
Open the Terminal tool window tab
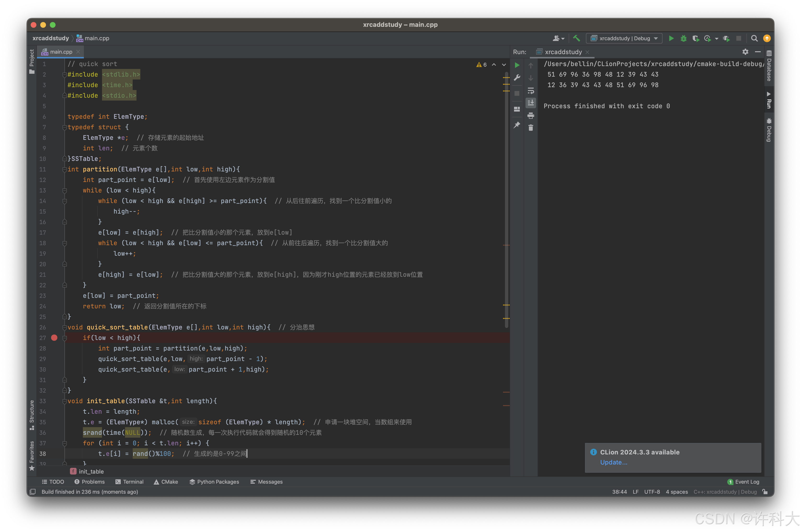129,481
